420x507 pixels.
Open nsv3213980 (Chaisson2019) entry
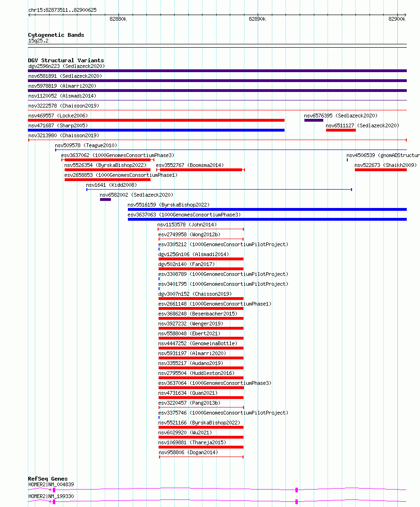click(64, 135)
